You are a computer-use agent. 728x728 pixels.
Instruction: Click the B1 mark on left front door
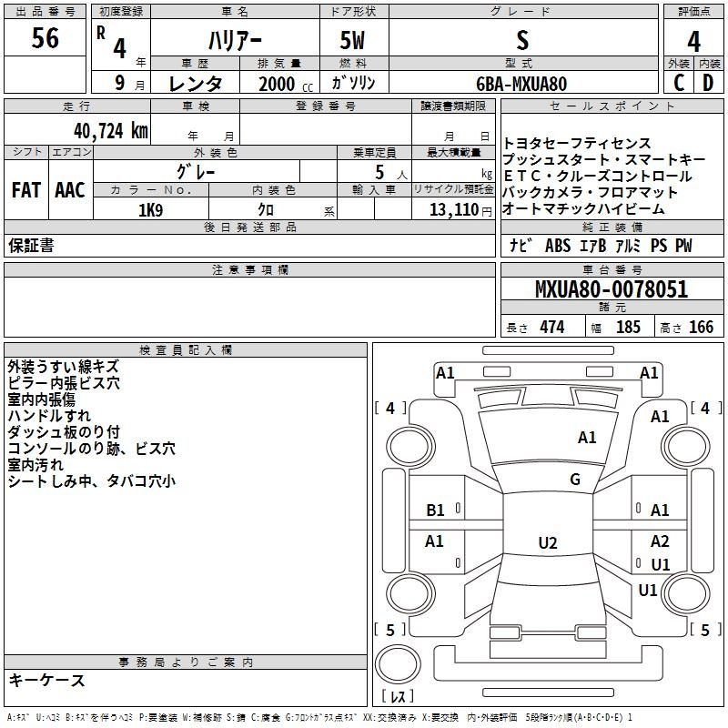[435, 511]
